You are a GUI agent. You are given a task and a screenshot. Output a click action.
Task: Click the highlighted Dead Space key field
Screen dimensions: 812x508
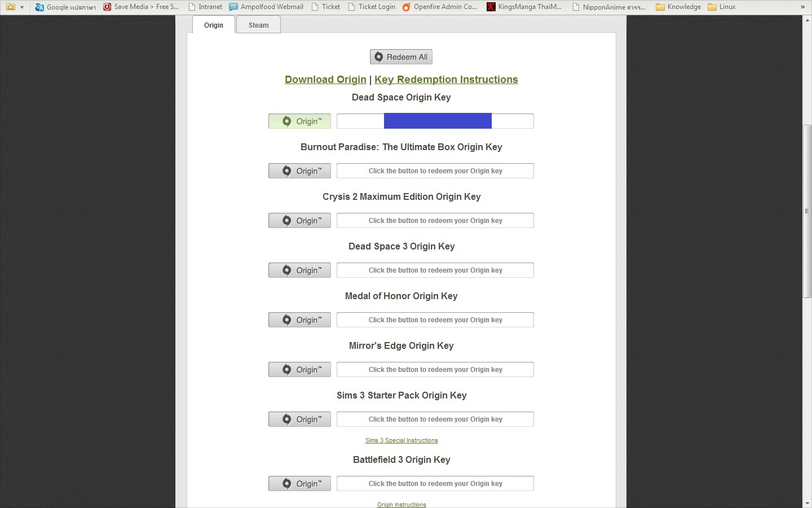click(x=435, y=121)
